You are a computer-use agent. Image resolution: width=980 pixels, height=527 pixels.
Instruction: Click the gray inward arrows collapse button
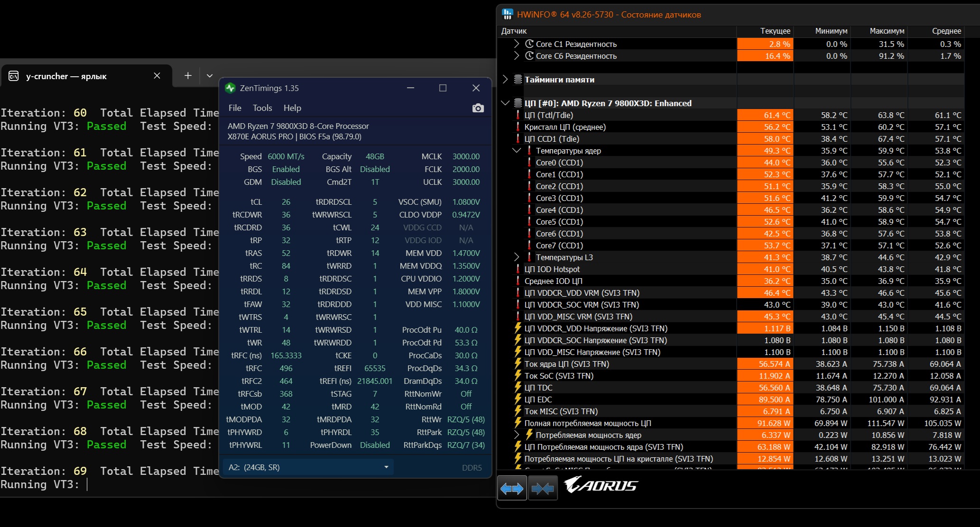click(543, 489)
